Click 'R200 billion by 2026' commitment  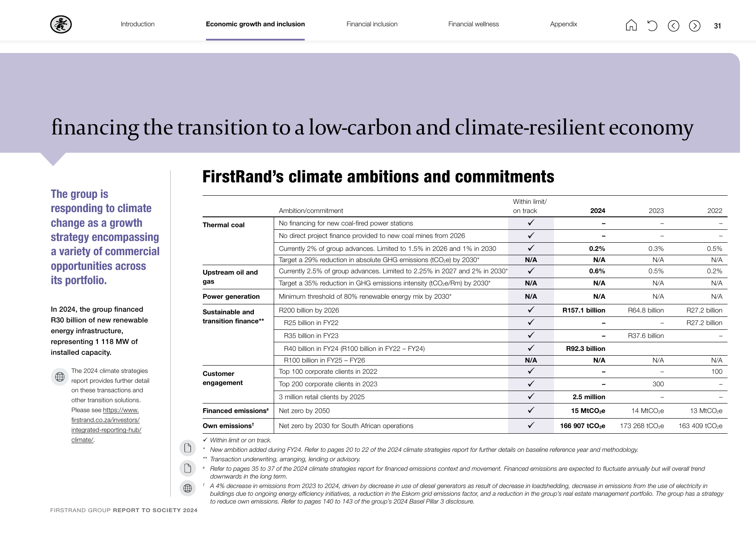pos(309,310)
